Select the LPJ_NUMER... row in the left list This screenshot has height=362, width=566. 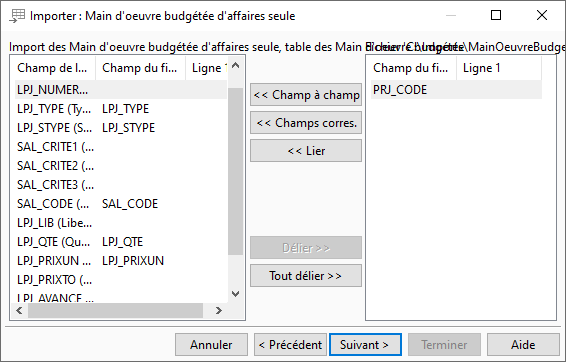(121, 90)
